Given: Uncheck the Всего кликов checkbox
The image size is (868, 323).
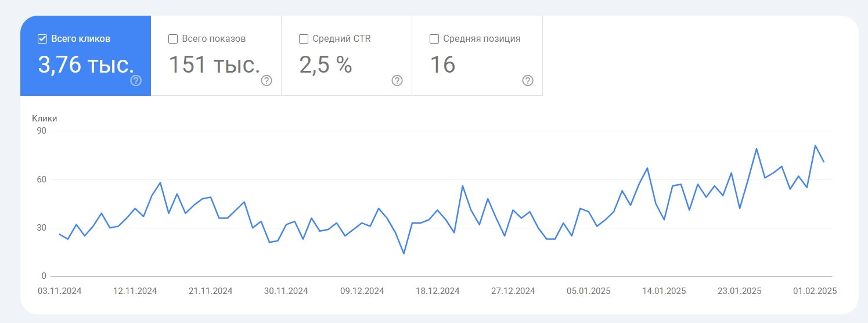Looking at the screenshot, I should 42,39.
